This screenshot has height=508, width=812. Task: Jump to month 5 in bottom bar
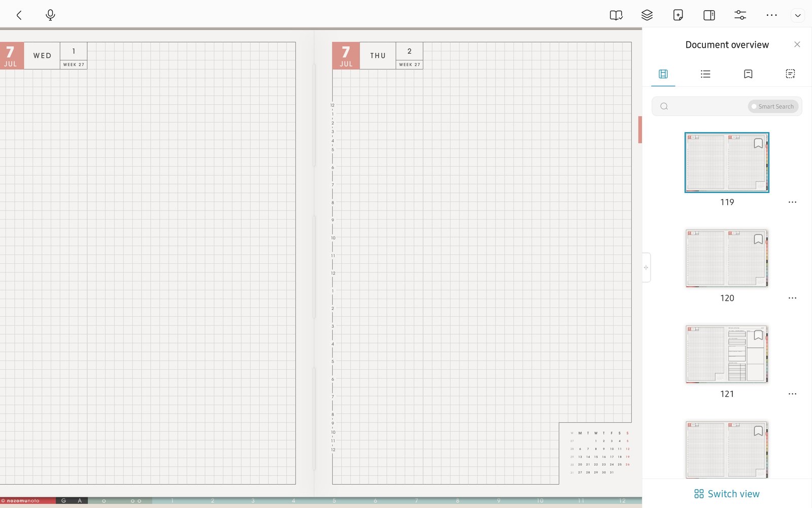tap(334, 501)
